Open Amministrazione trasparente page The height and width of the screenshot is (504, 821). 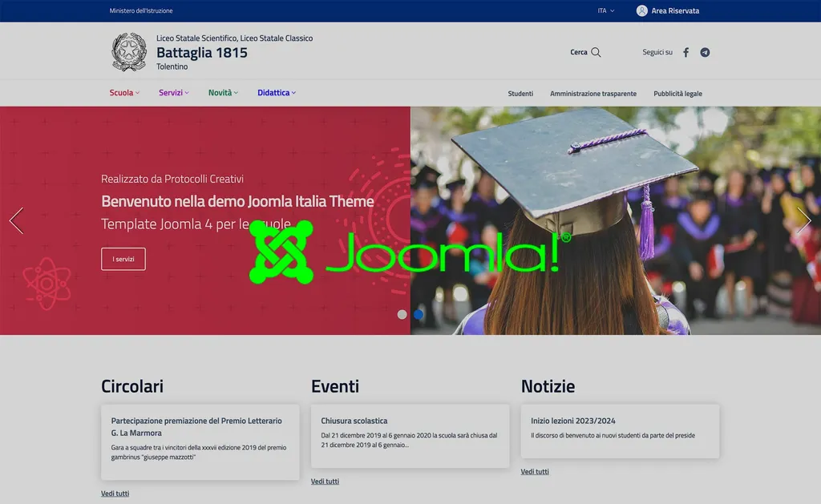(593, 94)
